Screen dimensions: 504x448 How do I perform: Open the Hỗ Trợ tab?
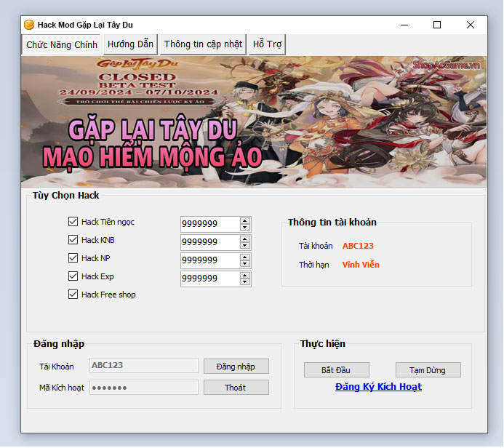267,44
